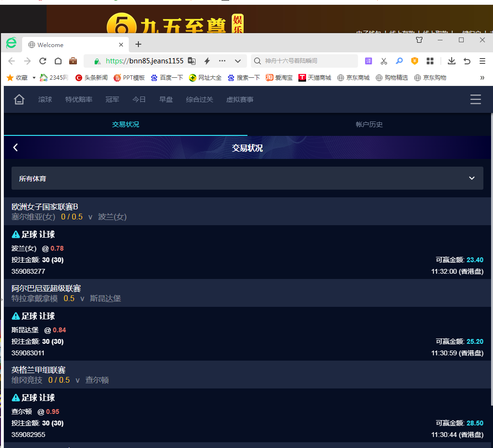Open the 京东商城 bookmark
The width and height of the screenshot is (493, 448).
click(x=353, y=78)
